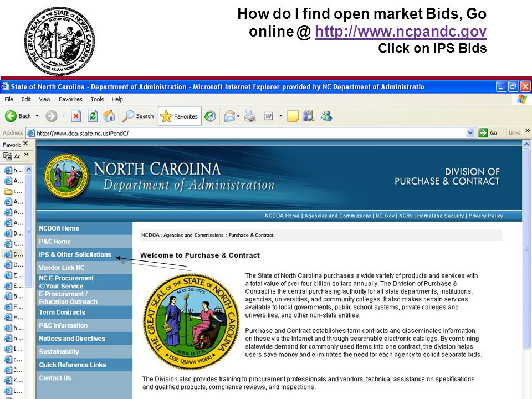The image size is (532, 399).
Task: Print the page with the printer icon
Action: tap(250, 116)
